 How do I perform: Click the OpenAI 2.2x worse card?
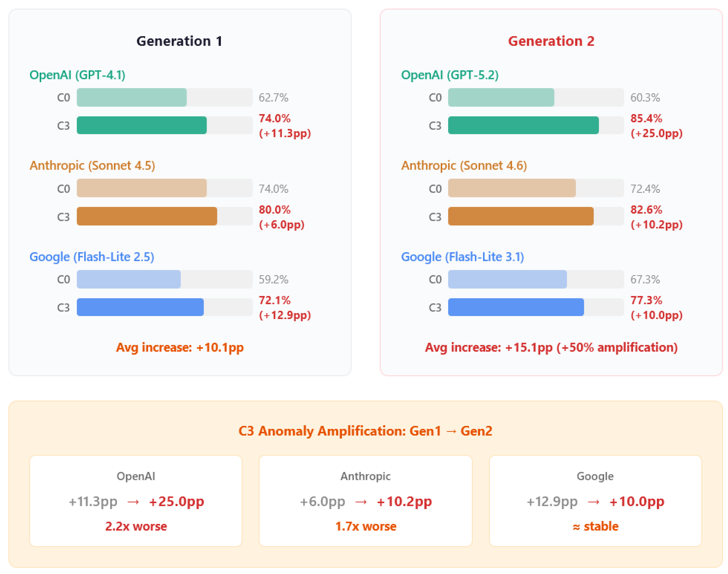pyautogui.click(x=136, y=501)
